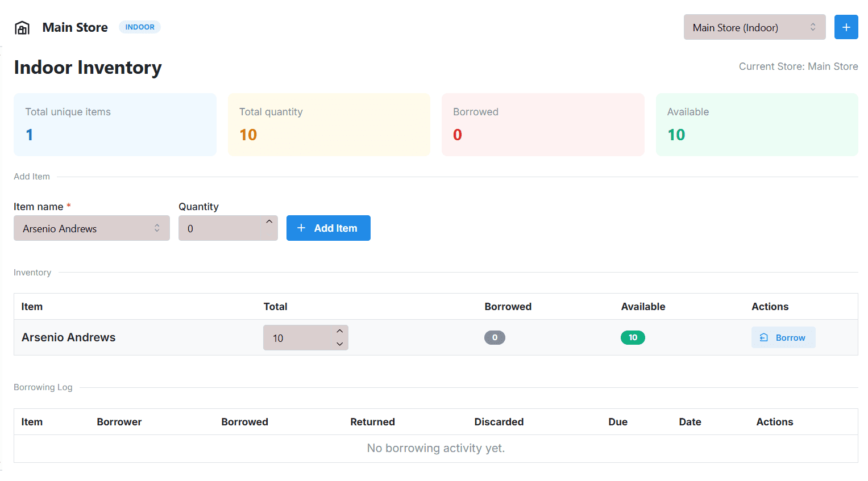868x481 pixels.
Task: Click the gray Borrowed count badge showing 0
Action: (495, 337)
